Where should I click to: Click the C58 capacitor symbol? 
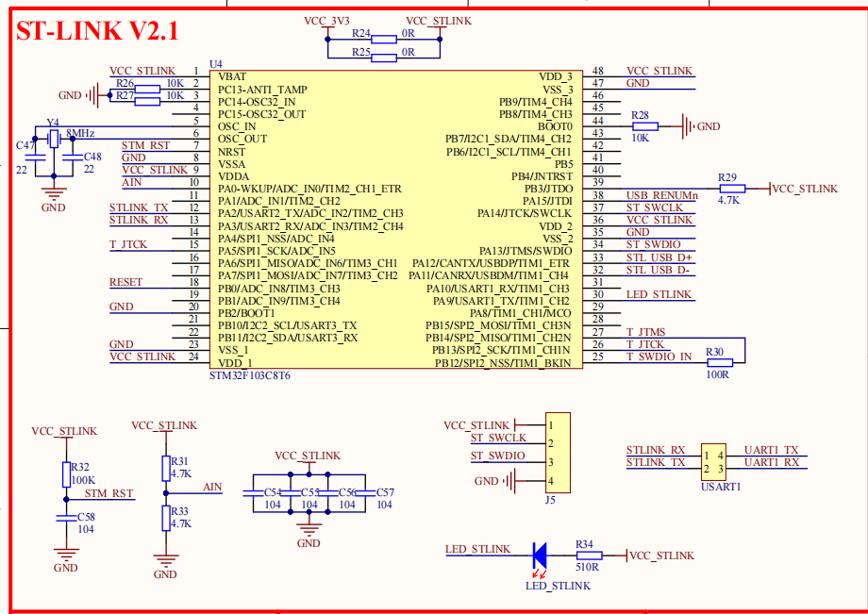pos(66,519)
